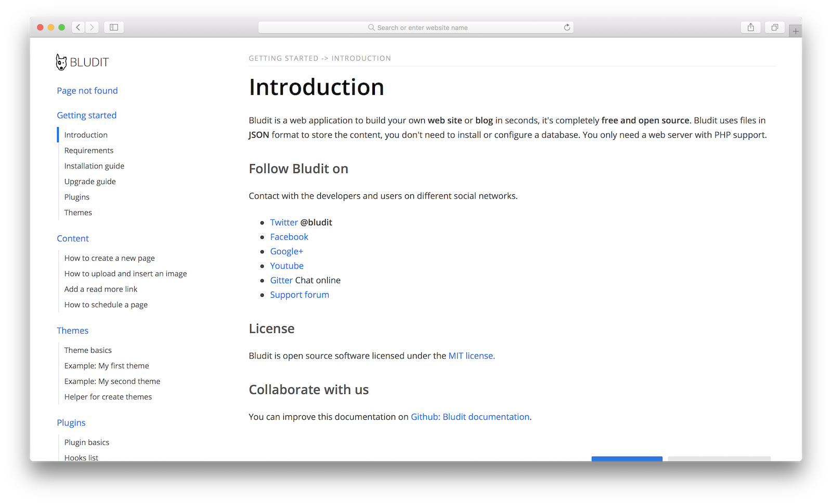Click the Bludit dog logo
832x504 pixels.
pos(61,62)
